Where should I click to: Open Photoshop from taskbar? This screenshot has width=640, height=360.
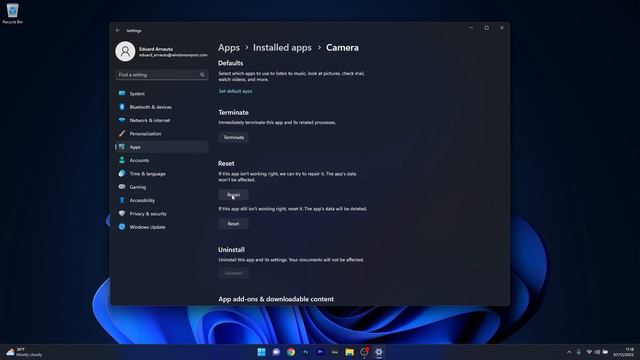[305, 352]
